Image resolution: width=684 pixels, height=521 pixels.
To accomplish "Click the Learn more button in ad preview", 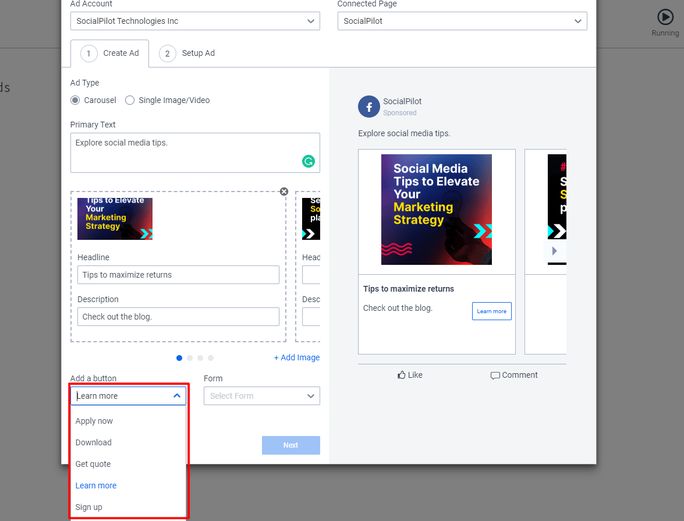I will point(492,311).
